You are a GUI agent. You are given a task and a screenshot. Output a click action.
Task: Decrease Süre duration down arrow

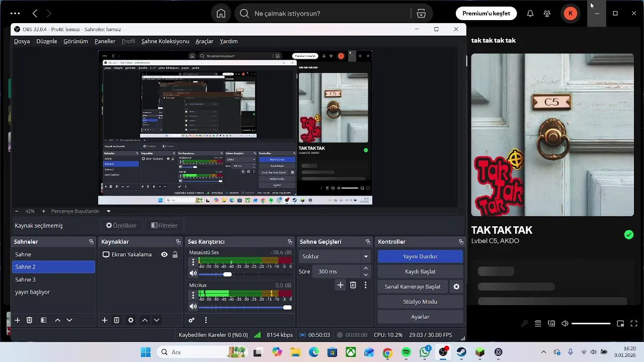pos(366,275)
